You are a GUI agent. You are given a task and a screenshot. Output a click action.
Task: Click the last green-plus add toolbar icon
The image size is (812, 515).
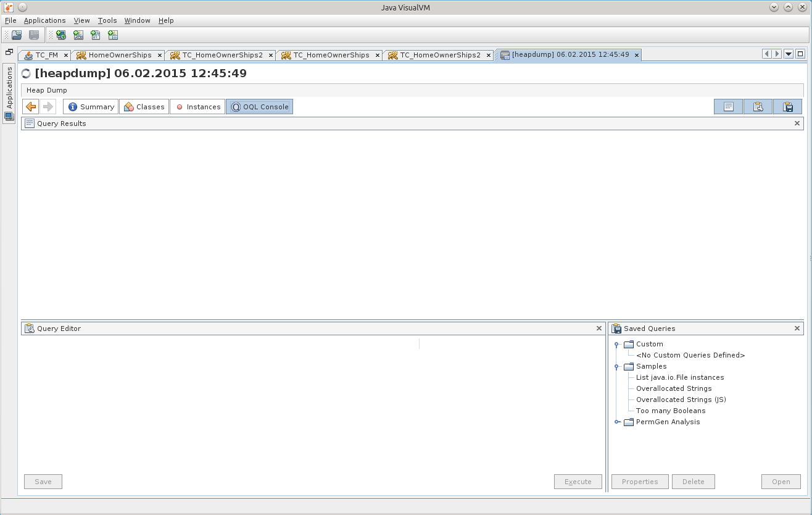pos(112,35)
